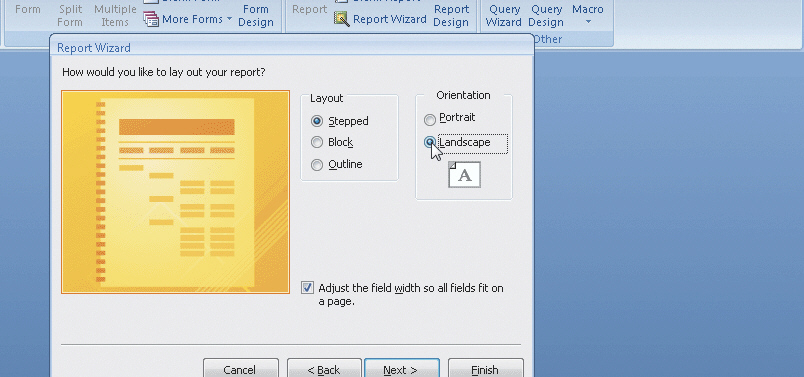The image size is (804, 377).
Task: Click the Report Wizard text in ribbon
Action: pyautogui.click(x=390, y=19)
